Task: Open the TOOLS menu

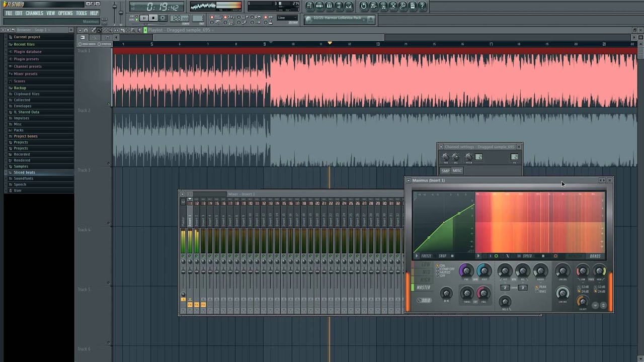Action: pos(82,13)
